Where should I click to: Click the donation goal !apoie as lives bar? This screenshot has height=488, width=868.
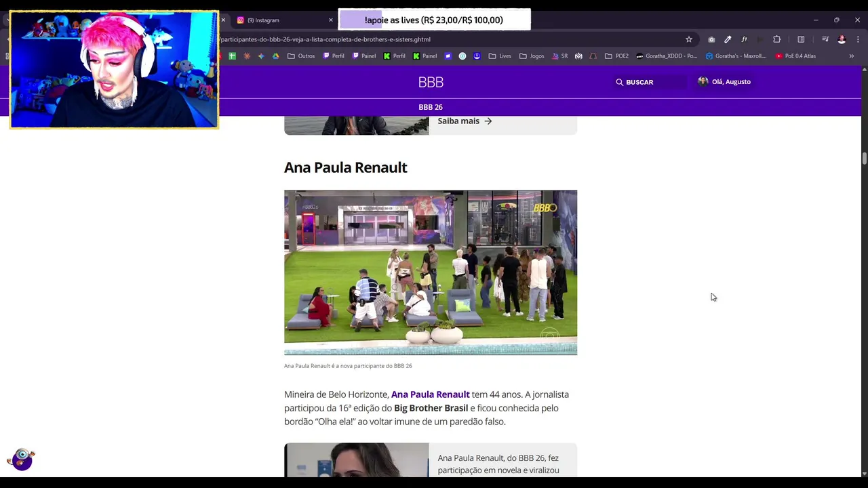pyautogui.click(x=434, y=20)
